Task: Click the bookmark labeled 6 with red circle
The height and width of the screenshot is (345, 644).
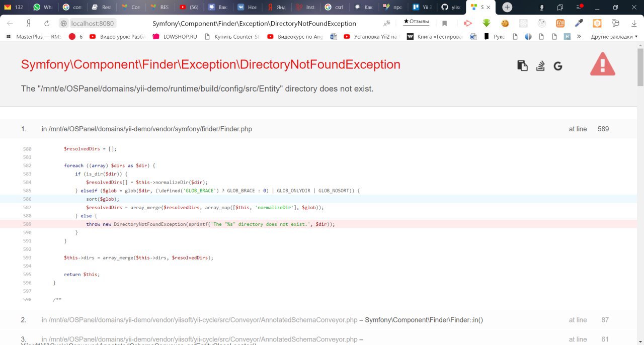Action: (x=75, y=36)
